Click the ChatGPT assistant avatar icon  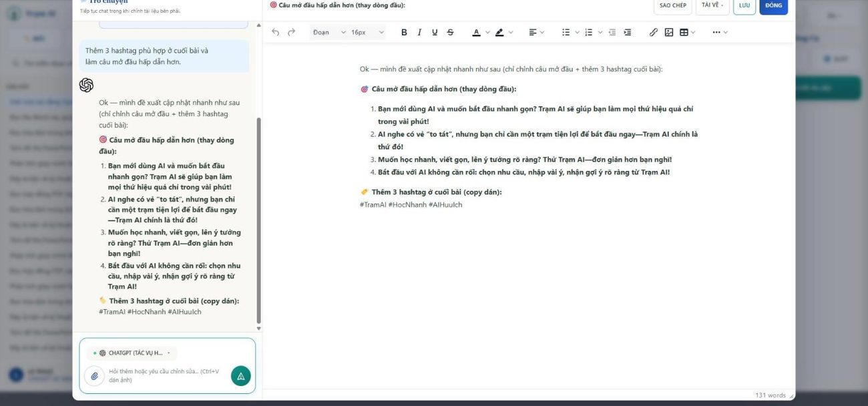(x=86, y=85)
